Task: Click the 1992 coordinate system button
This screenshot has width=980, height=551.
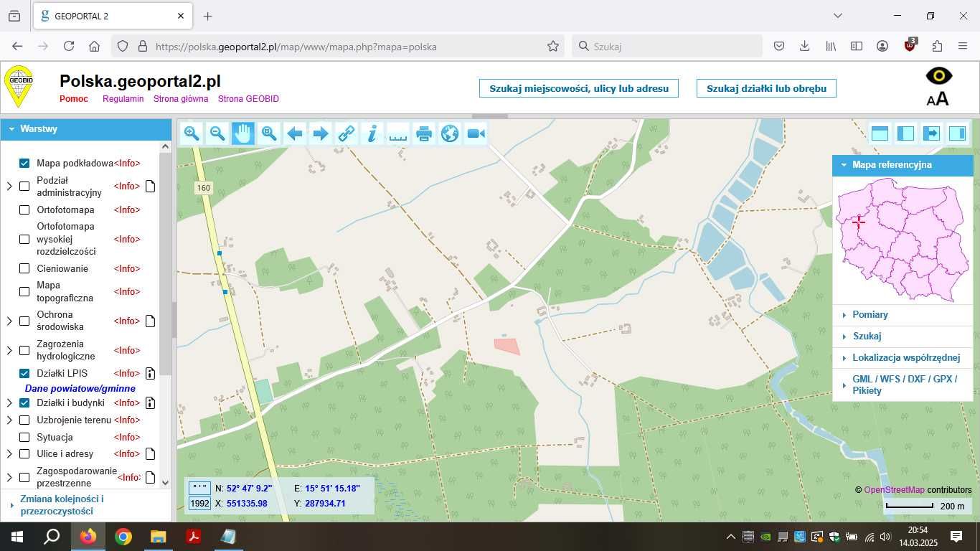Action: pyautogui.click(x=199, y=504)
